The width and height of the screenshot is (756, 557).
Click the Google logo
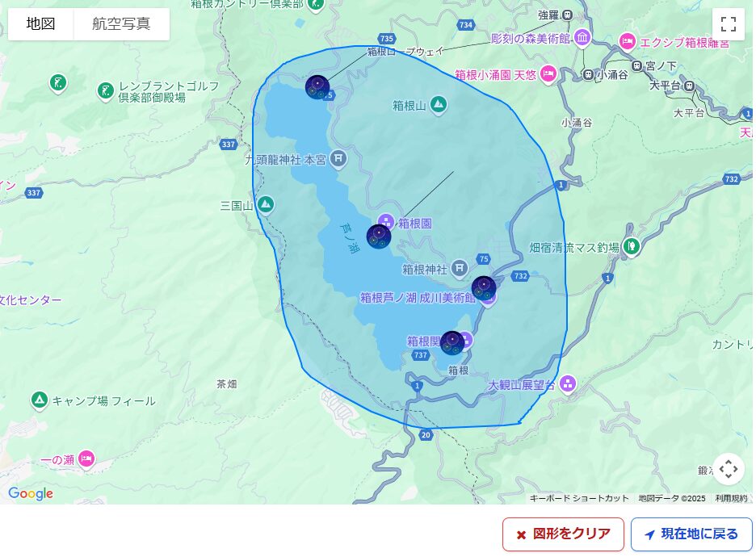[x=31, y=493]
